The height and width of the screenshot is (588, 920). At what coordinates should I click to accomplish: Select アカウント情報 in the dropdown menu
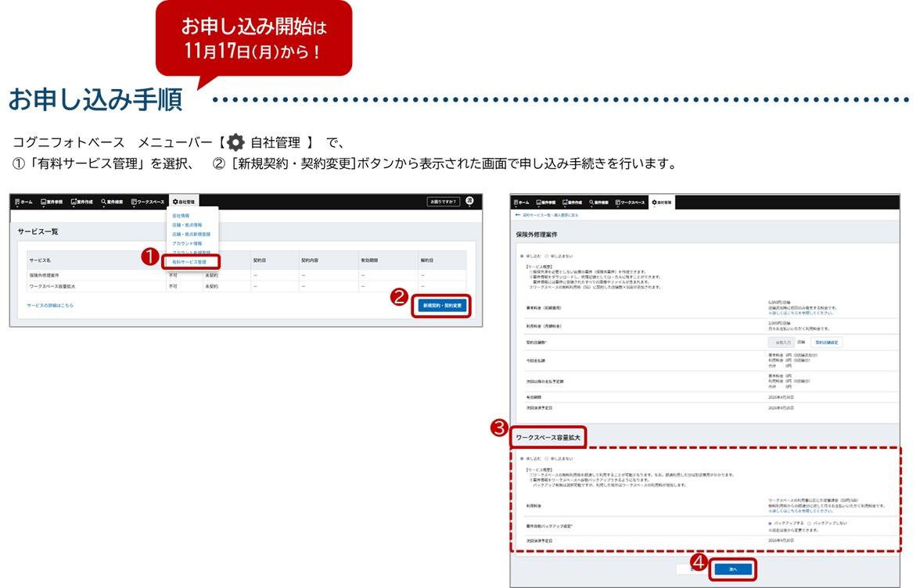(x=186, y=243)
